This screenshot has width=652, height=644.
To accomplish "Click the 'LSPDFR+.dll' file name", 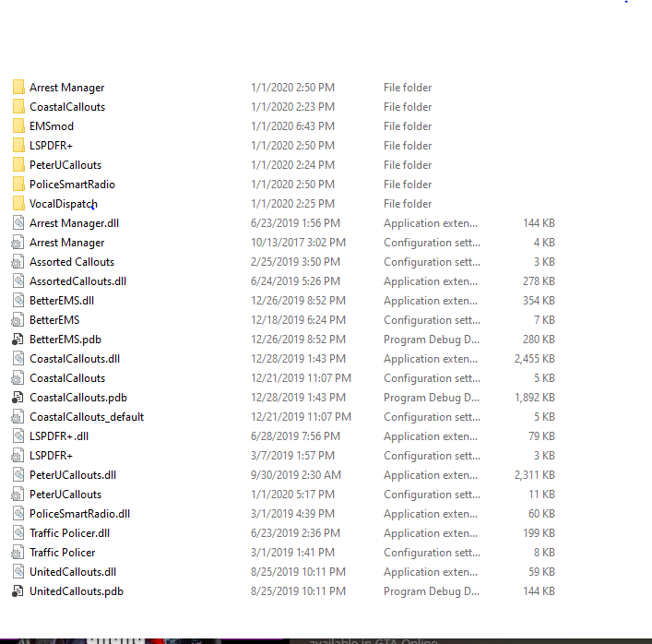I will pos(59,436).
